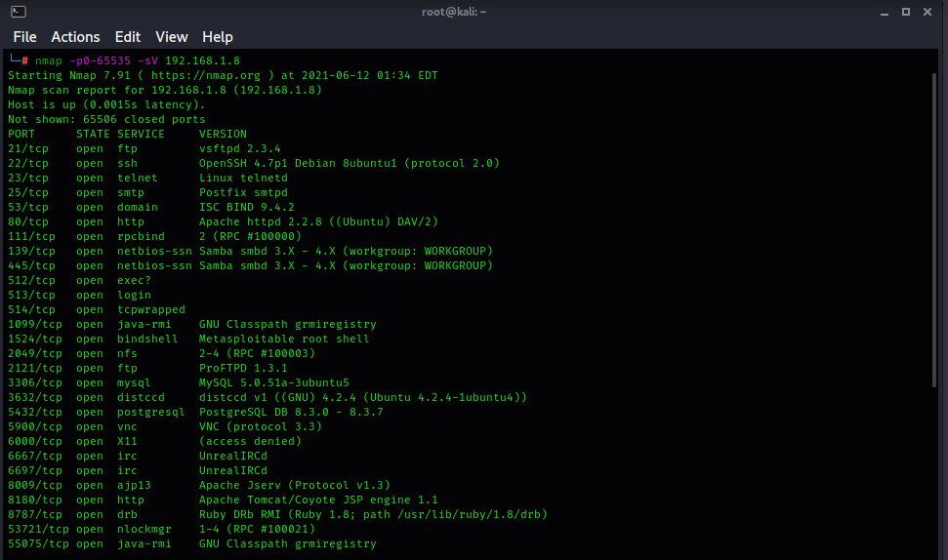Click the 'vsftpd 2.3.4' version text
The width and height of the screenshot is (948, 560).
click(239, 148)
